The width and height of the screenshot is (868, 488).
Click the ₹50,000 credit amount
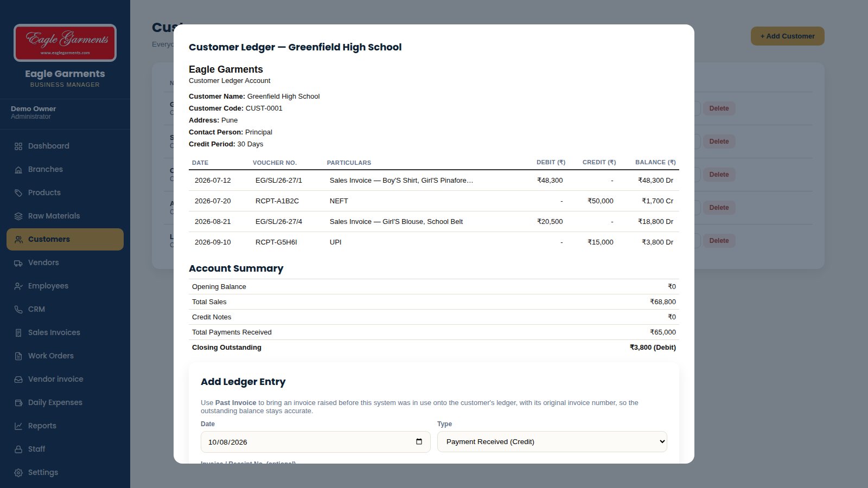(601, 201)
